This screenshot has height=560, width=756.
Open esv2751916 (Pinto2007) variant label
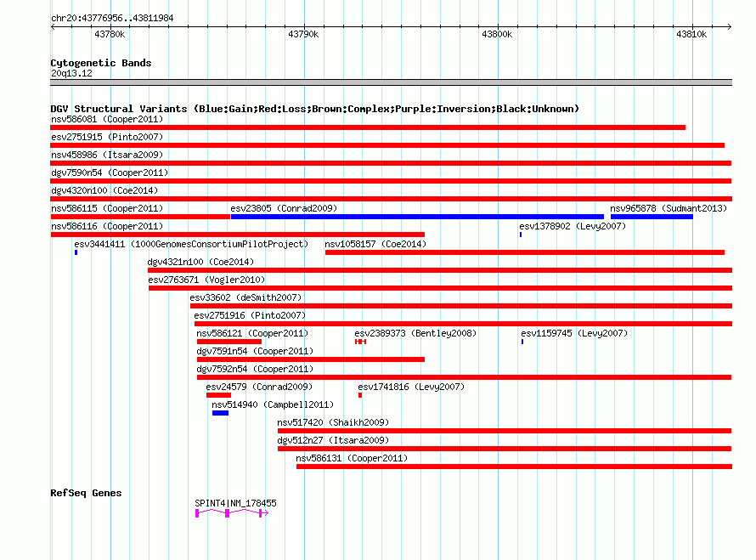coord(250,315)
